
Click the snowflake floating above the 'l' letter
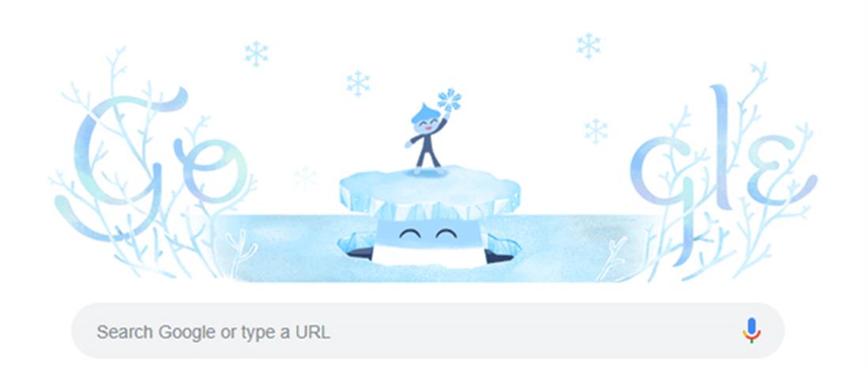(588, 45)
